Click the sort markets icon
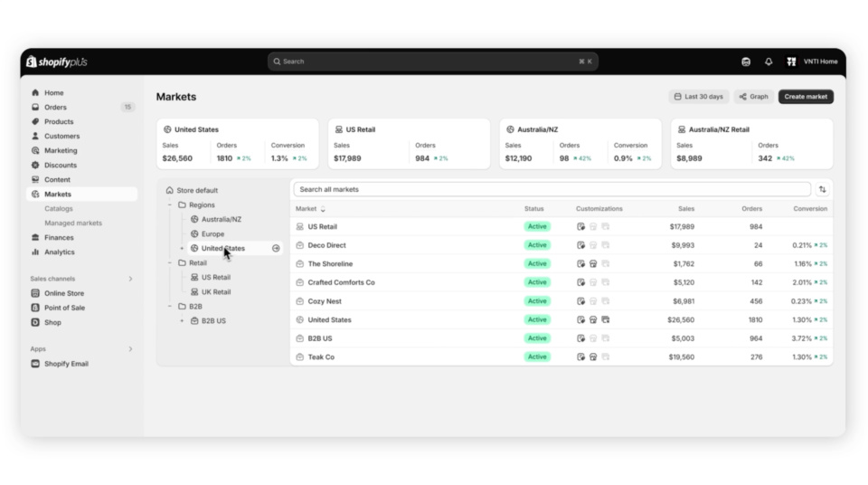 (822, 189)
